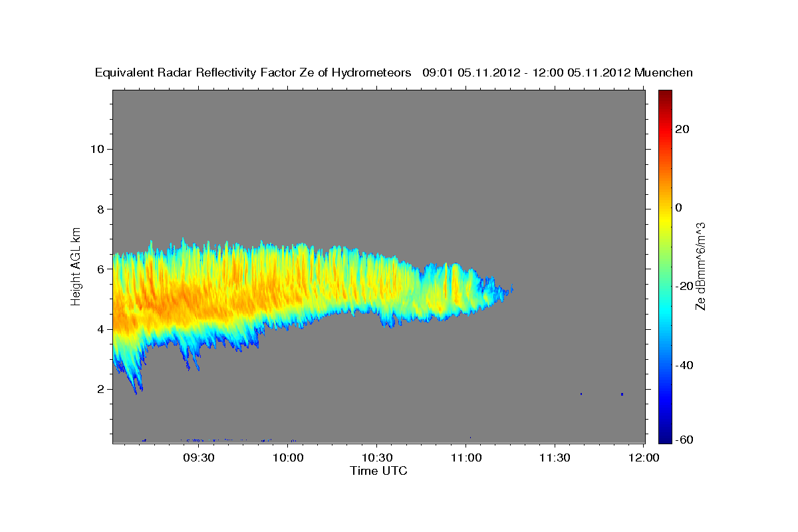The height and width of the screenshot is (532, 798).
Task: Click the 10:30 time tick label
Action: coord(377,458)
